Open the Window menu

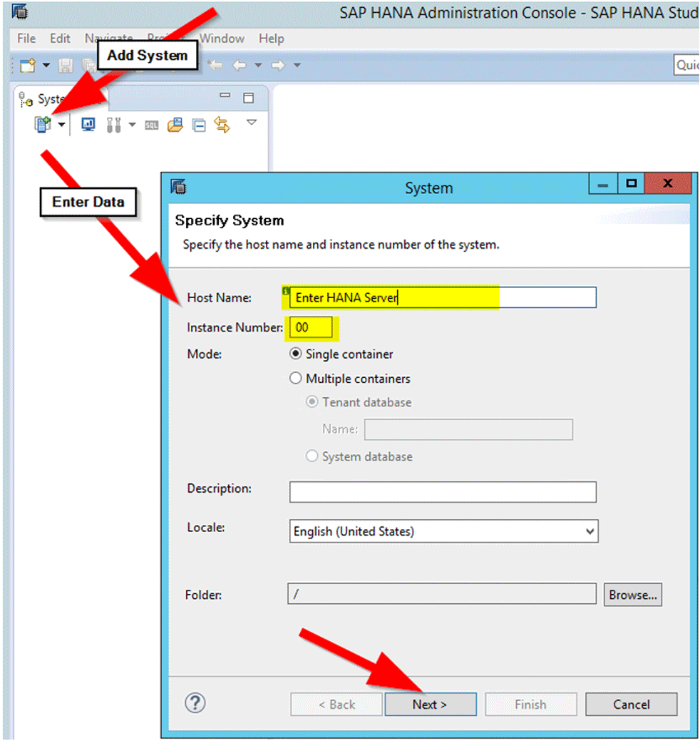222,39
